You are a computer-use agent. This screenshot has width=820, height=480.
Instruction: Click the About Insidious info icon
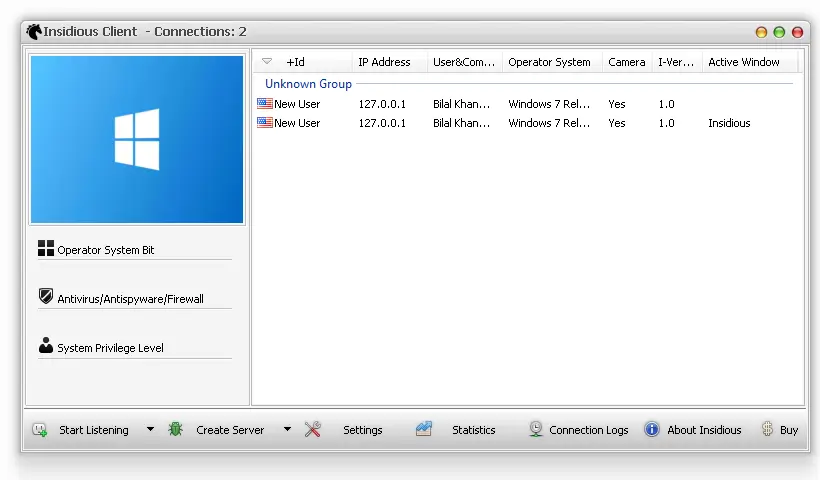click(652, 430)
